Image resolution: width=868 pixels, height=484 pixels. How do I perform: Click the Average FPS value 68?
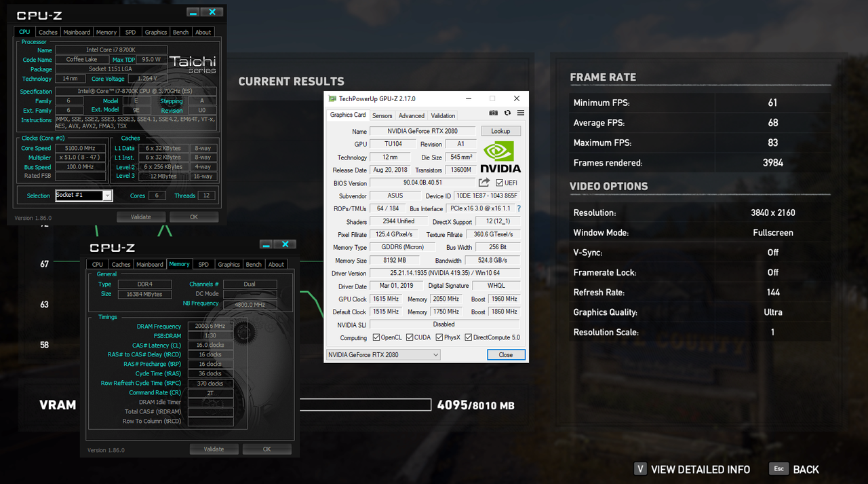(773, 123)
